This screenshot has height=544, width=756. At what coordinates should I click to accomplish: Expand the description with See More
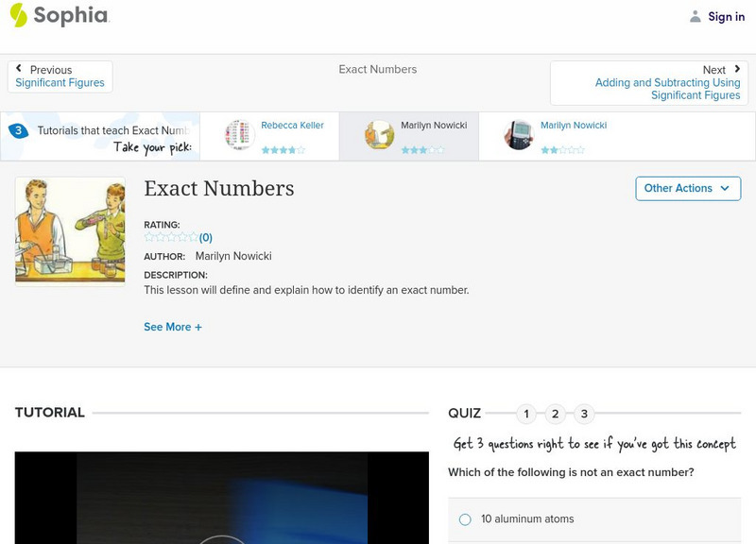[x=174, y=327]
